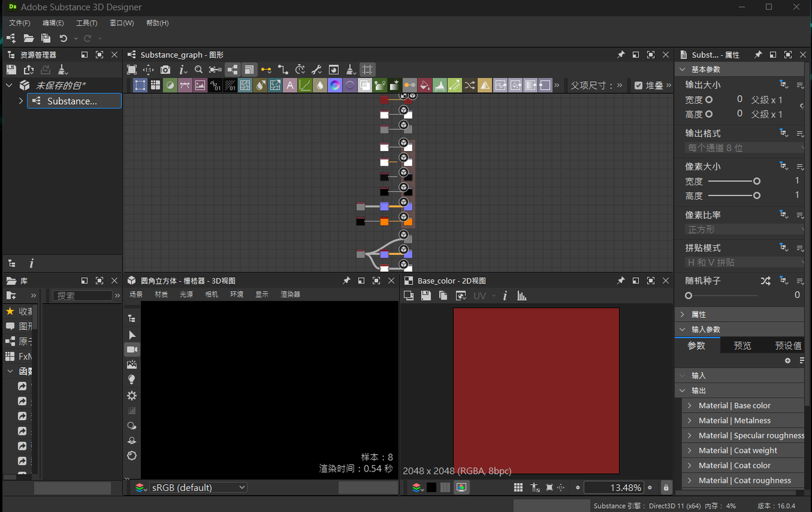The height and width of the screenshot is (512, 812).
Task: Expand the Substance graph tree item
Action: pos(21,101)
